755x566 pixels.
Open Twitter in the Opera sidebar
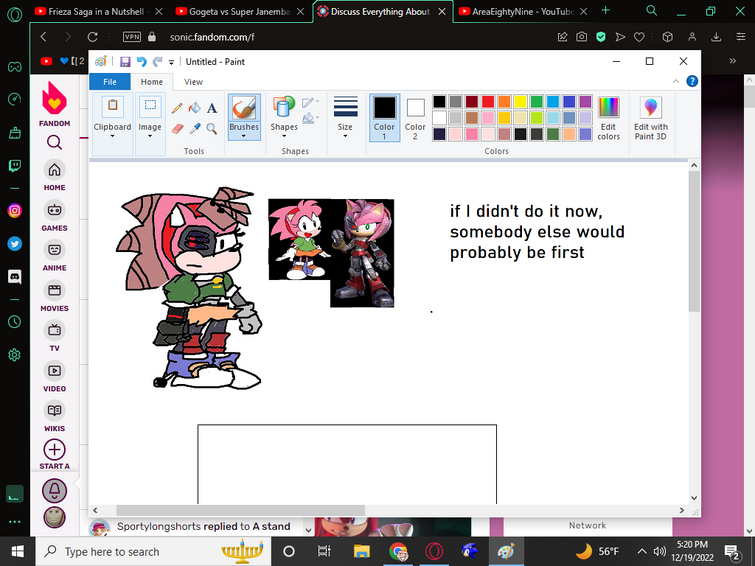[x=14, y=244]
